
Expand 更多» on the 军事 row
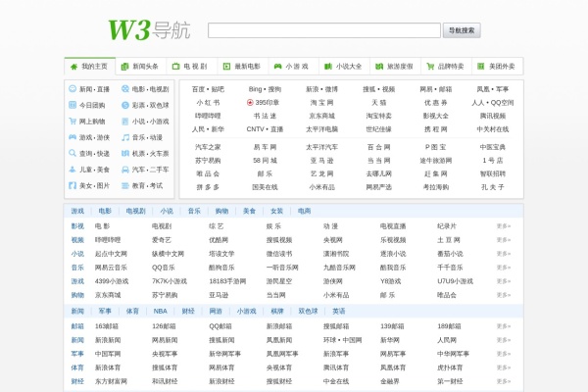[504, 354]
